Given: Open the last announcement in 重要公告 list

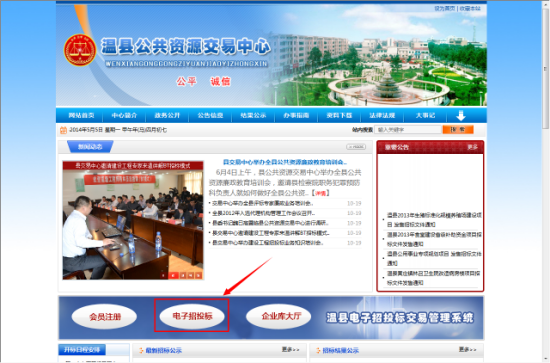Looking at the screenshot, I should pos(434,278).
